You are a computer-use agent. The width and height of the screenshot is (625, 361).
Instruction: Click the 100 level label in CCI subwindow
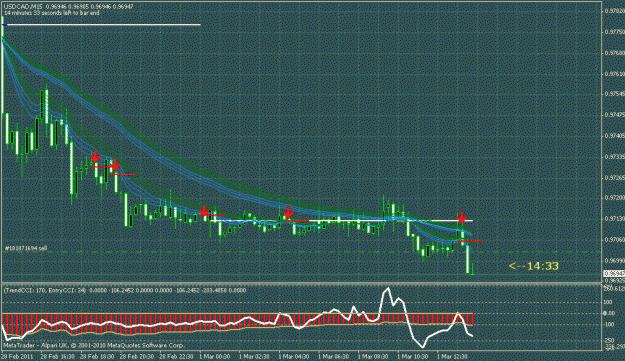tap(608, 302)
